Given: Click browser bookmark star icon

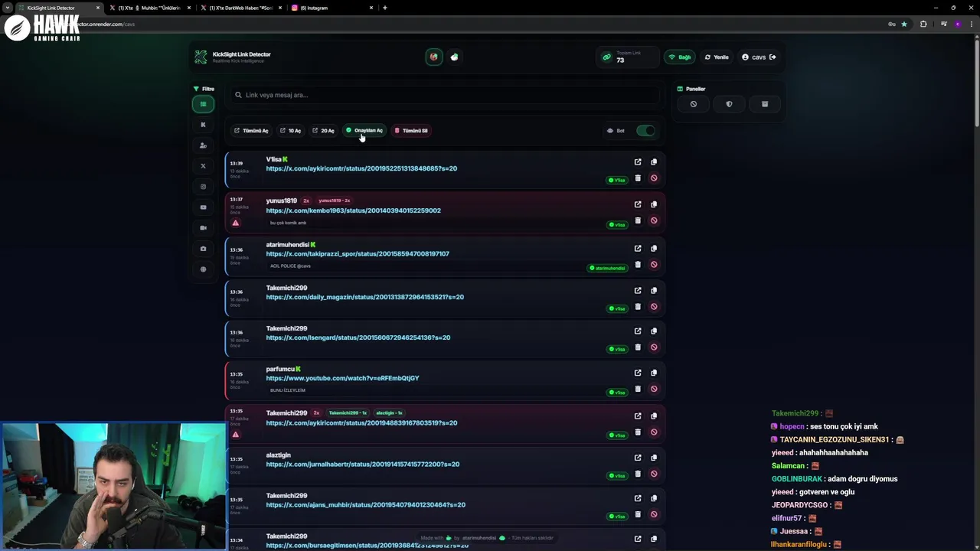Looking at the screenshot, I should click(904, 24).
